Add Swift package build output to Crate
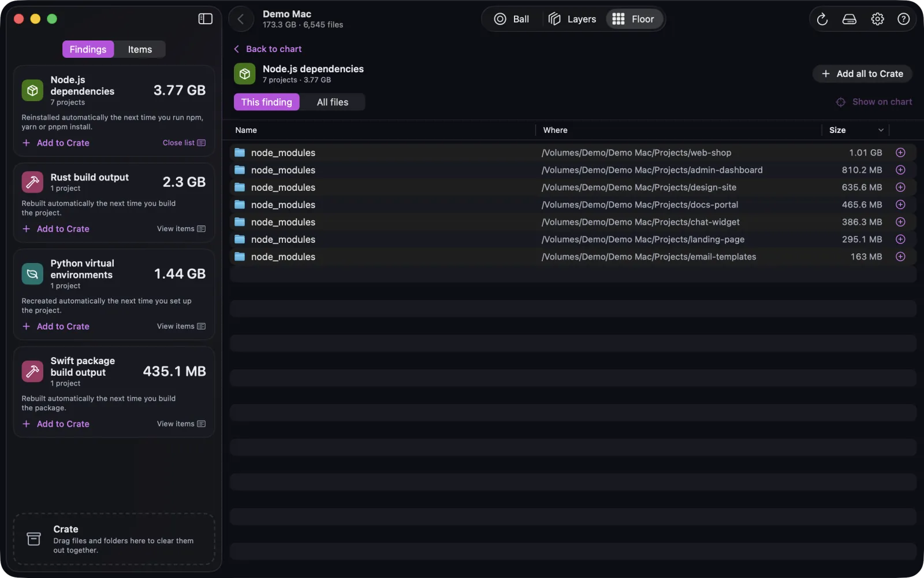The height and width of the screenshot is (578, 924). [56, 424]
